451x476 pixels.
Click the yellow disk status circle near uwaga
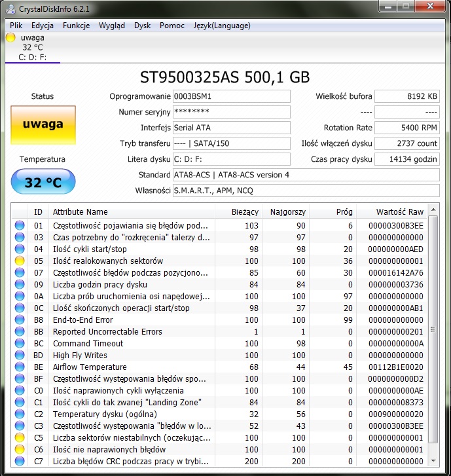(x=10, y=37)
